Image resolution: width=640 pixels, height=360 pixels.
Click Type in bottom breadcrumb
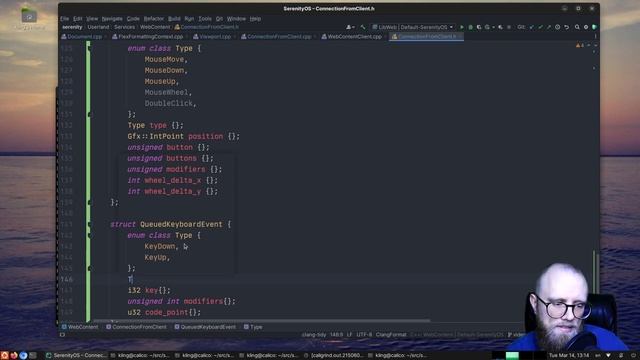click(253, 327)
